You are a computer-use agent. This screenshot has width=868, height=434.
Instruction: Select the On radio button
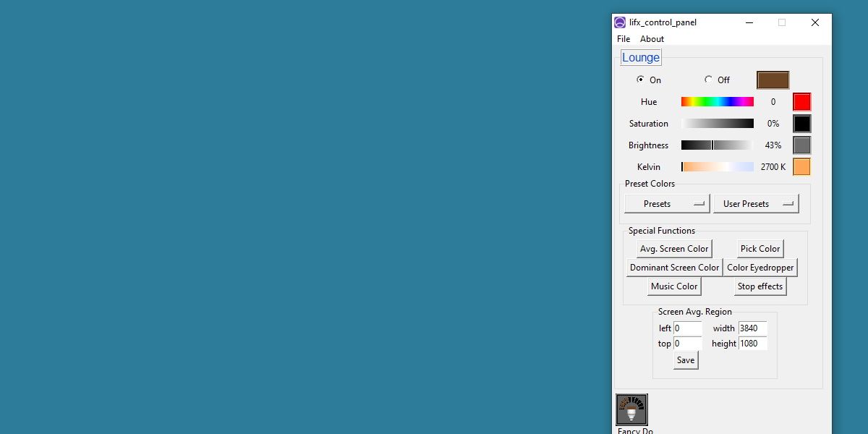click(x=640, y=80)
